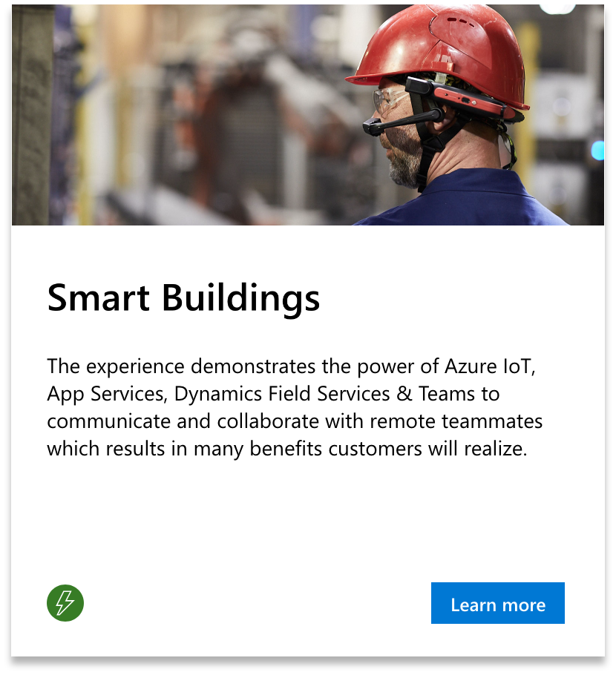The image size is (616, 675).
Task: Click the word Smart in heading
Action: (x=99, y=298)
